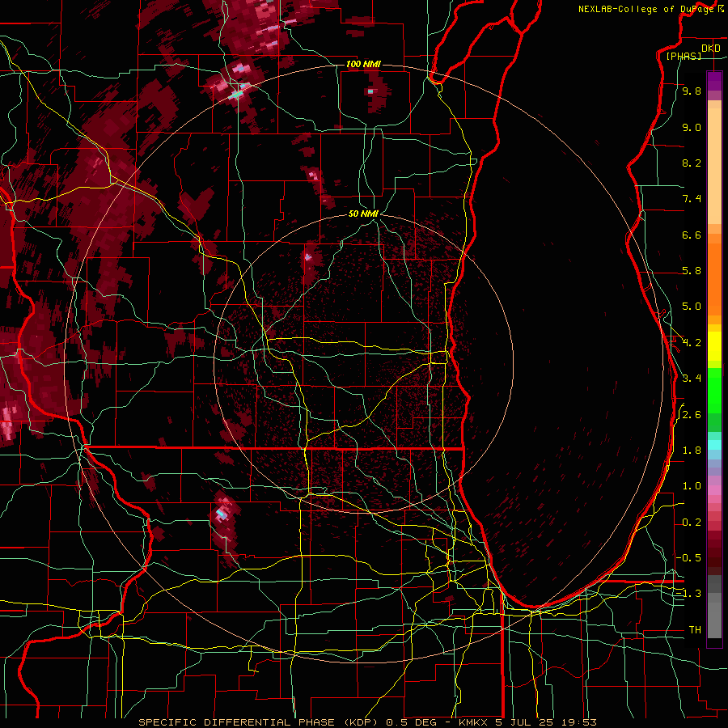Click "0.5 DEG" in the bottom caption

pos(412,722)
